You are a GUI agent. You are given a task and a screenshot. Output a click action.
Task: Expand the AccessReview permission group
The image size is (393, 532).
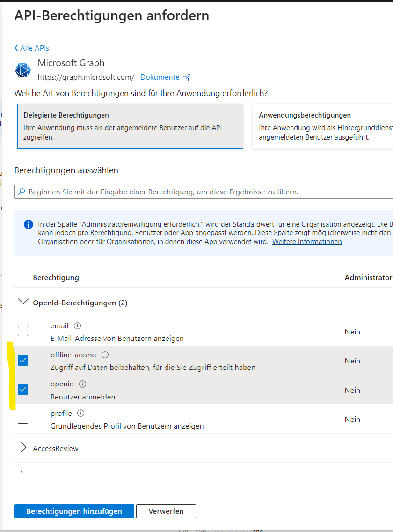tap(23, 448)
